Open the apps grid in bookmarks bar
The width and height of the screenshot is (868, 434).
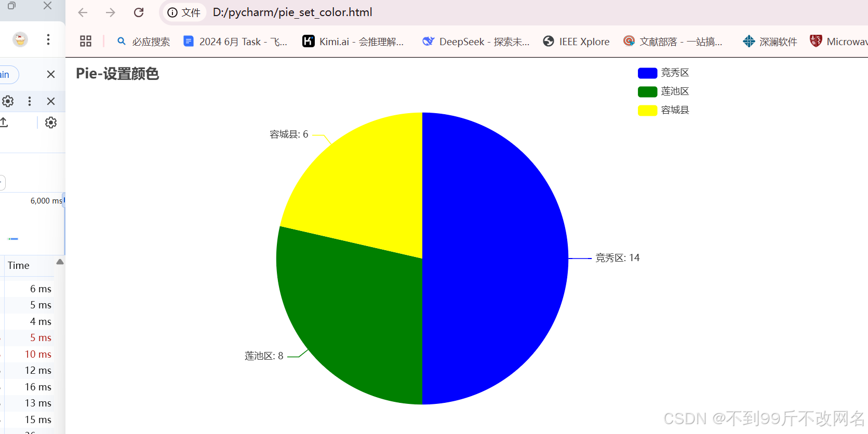coord(86,41)
